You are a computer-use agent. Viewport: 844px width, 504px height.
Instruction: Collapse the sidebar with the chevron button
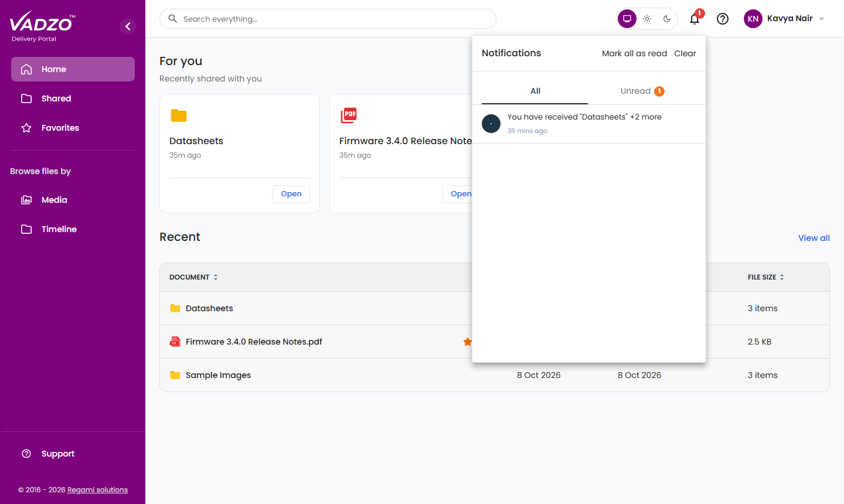pos(128,26)
